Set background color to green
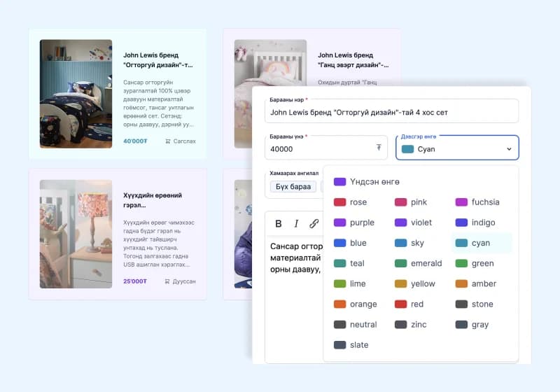This screenshot has width=560, height=392. (475, 263)
